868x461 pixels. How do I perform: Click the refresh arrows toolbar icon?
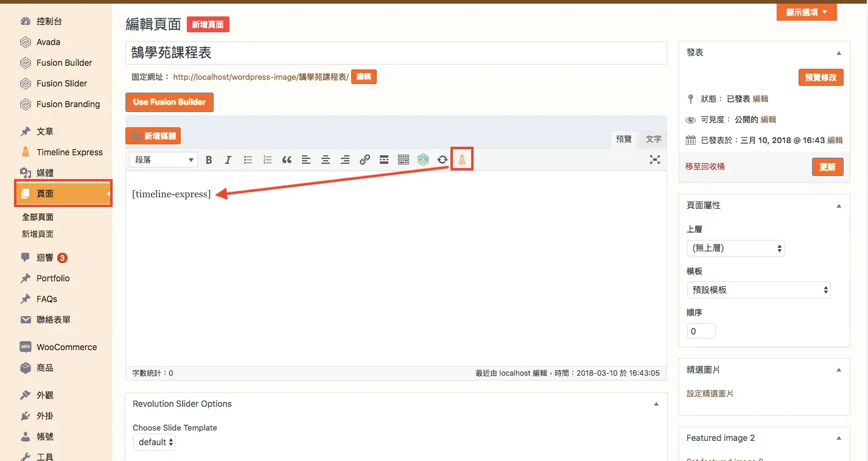click(443, 160)
